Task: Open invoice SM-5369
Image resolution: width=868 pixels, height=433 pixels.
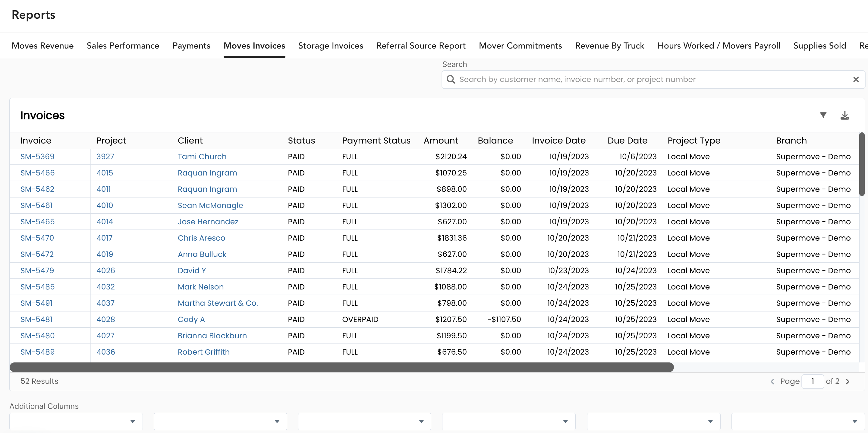Action: [37, 156]
